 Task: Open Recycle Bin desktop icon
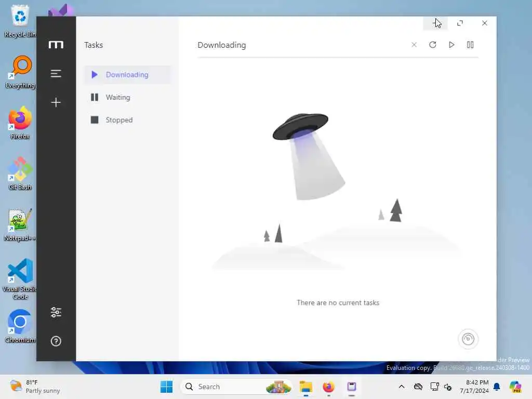point(20,21)
